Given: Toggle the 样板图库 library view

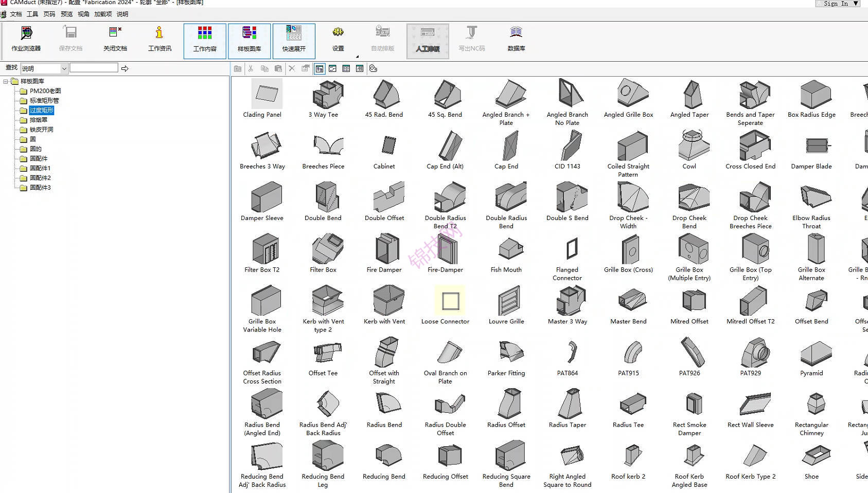Looking at the screenshot, I should tap(250, 41).
